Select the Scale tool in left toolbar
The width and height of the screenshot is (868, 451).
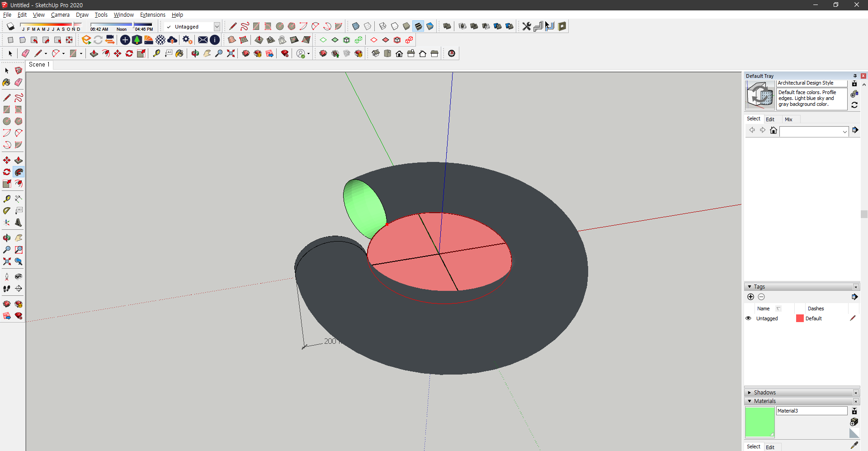tap(7, 184)
